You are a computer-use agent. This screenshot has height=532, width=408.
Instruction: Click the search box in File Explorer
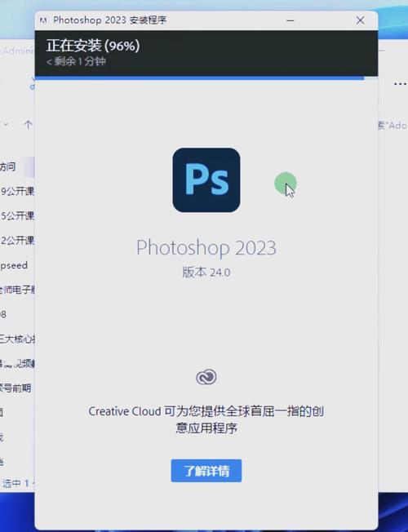tap(392, 126)
